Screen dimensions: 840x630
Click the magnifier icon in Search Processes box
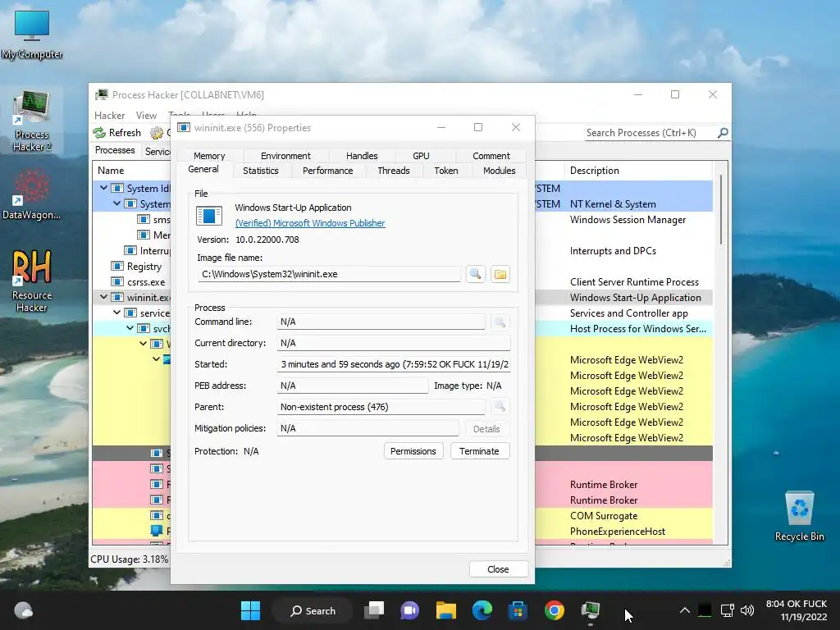[x=723, y=132]
